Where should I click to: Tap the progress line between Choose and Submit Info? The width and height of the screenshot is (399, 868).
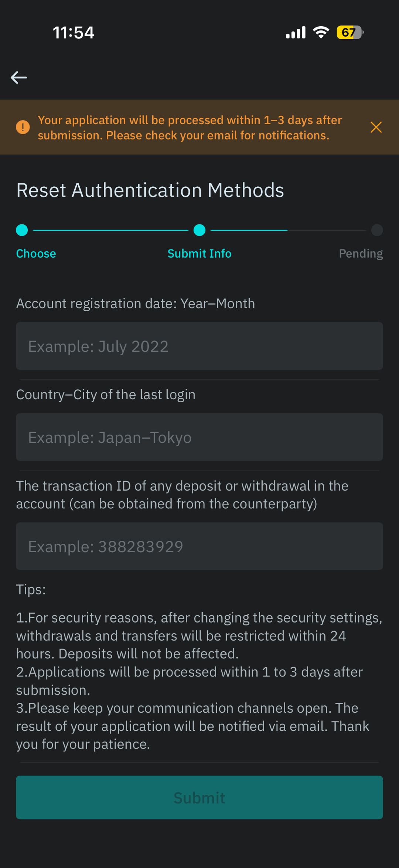(111, 230)
